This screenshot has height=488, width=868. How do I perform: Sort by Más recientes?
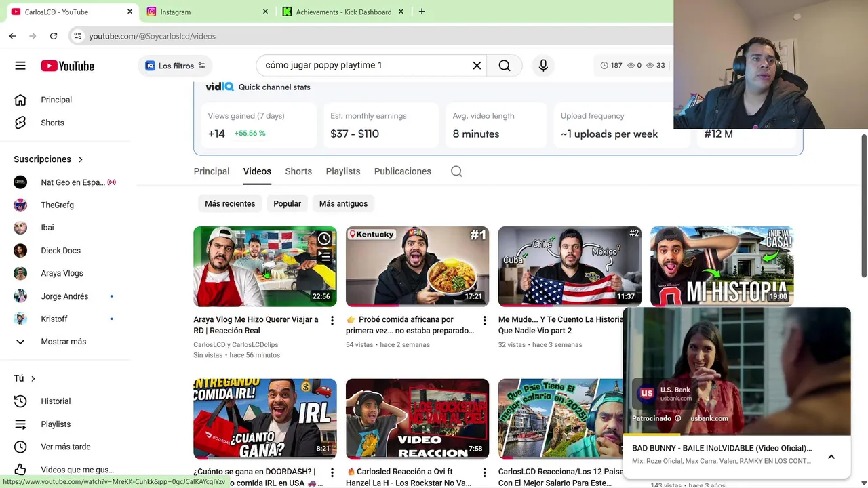click(230, 203)
